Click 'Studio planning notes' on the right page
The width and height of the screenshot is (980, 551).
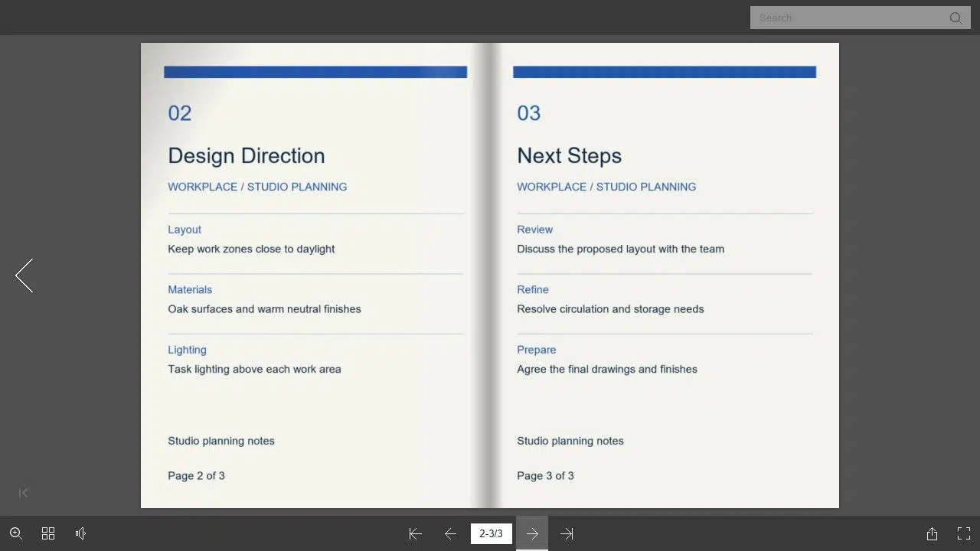[x=570, y=441]
